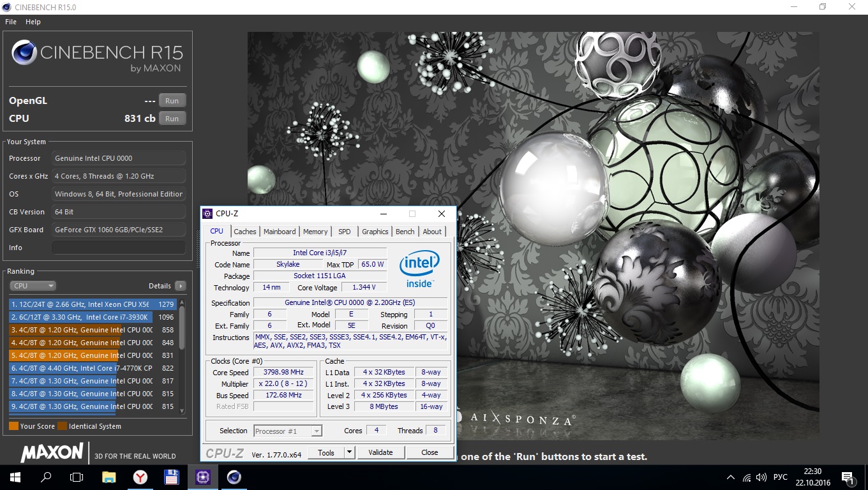Open the About tab in CPU-Z
This screenshot has width=868, height=490.
click(432, 232)
